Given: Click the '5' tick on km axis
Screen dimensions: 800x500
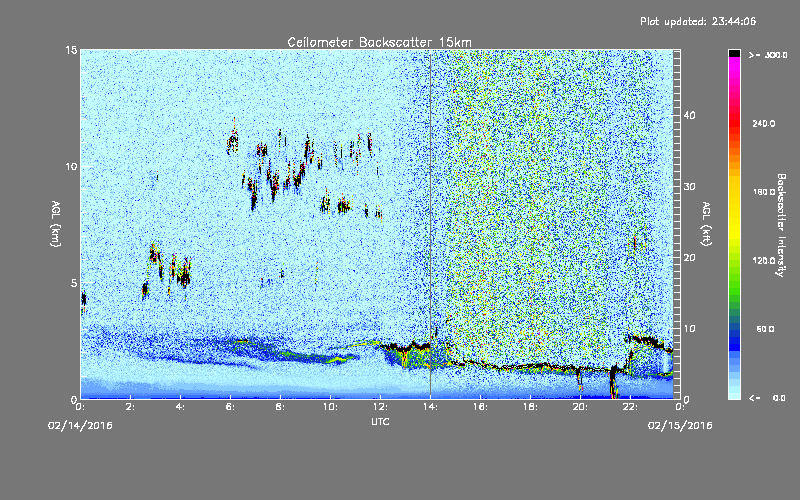Looking at the screenshot, I should (x=74, y=283).
